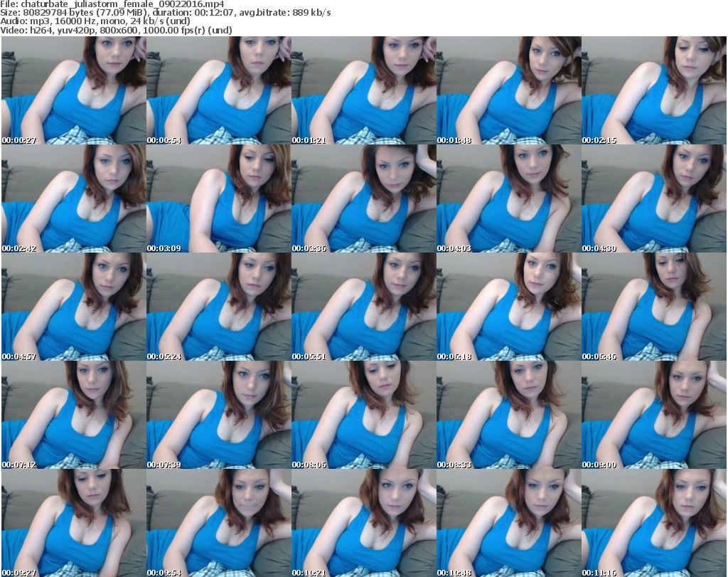Open the 00:11:16 frame
The width and height of the screenshot is (728, 577).
[654, 523]
